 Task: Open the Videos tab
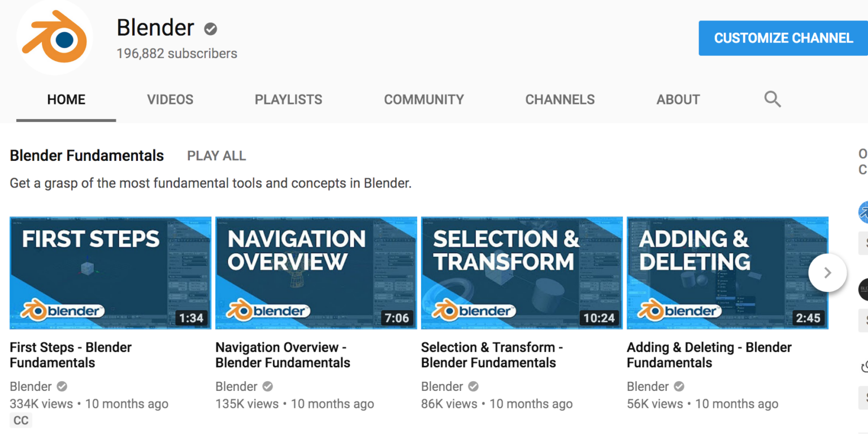pos(170,99)
